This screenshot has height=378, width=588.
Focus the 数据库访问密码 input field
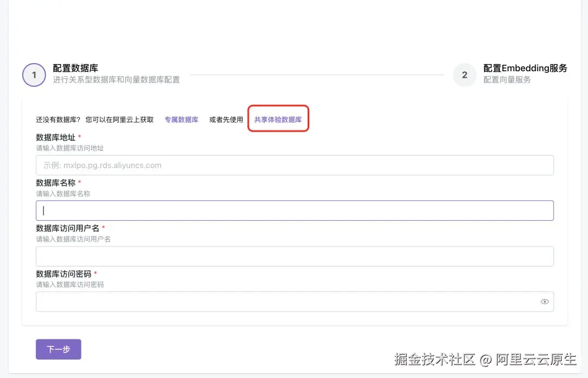[x=295, y=301]
